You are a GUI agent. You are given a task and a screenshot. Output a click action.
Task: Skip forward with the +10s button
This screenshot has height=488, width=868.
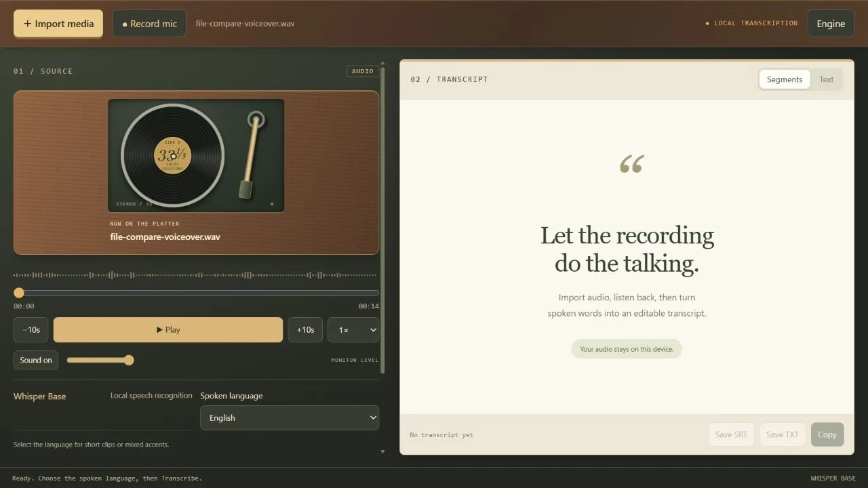coord(305,330)
